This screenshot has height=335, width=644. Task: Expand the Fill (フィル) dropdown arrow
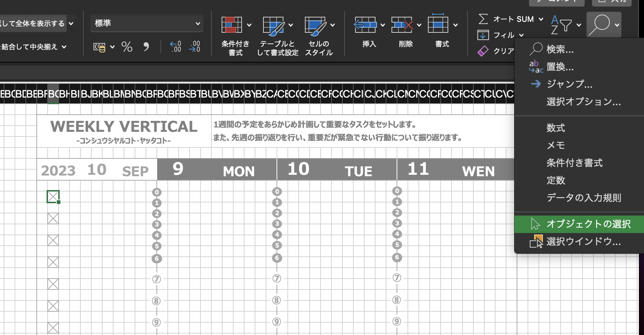(x=521, y=35)
